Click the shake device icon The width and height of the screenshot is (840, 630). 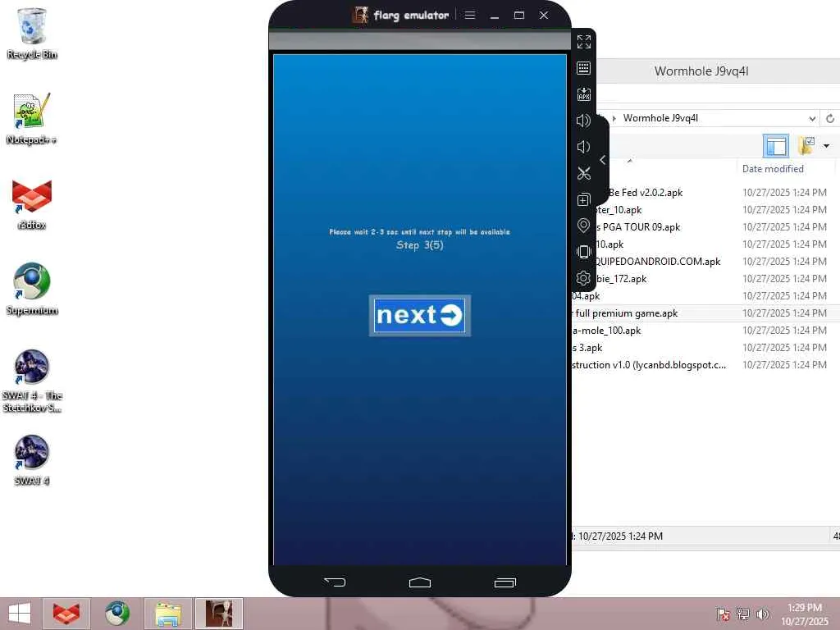coord(583,252)
